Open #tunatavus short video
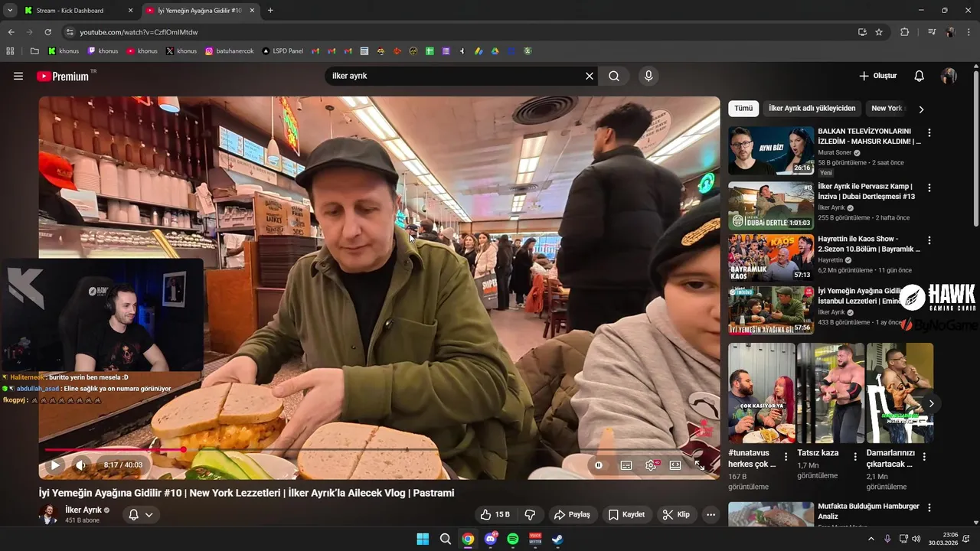 tap(762, 393)
